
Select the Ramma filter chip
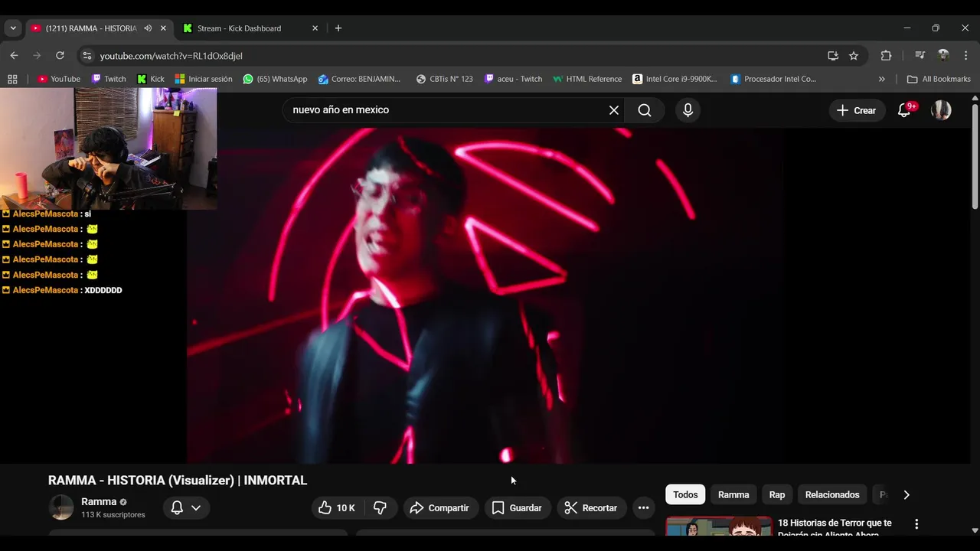[x=733, y=495]
